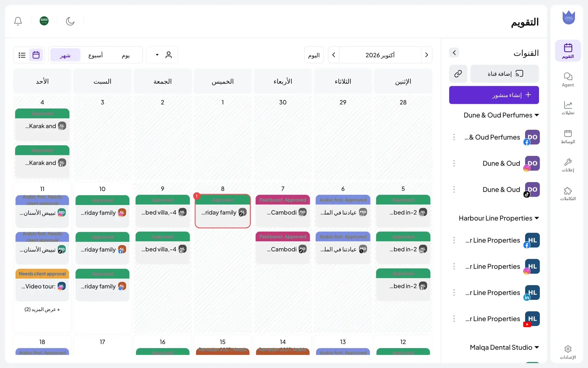Image resolution: width=588 pixels, height=368 pixels.
Task: Open الوسائط media in sidebar
Action: [568, 136]
